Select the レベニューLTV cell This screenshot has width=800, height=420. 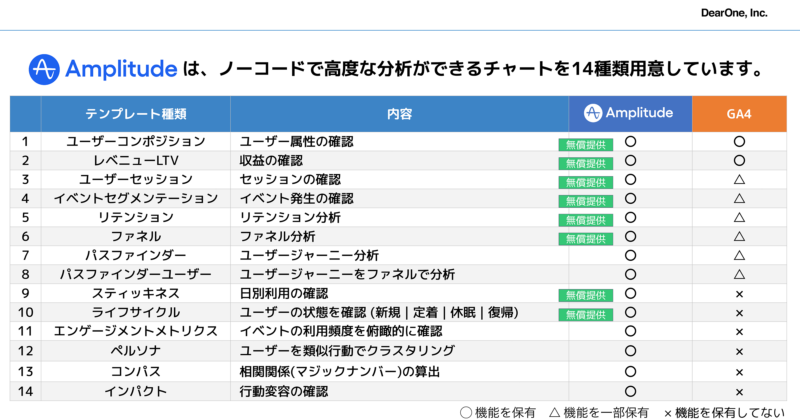coord(136,160)
